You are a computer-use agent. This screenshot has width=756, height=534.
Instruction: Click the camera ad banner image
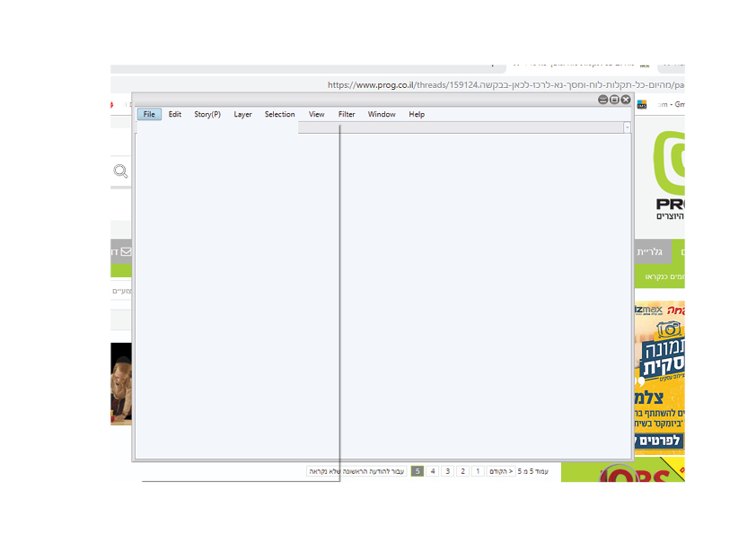(x=660, y=377)
